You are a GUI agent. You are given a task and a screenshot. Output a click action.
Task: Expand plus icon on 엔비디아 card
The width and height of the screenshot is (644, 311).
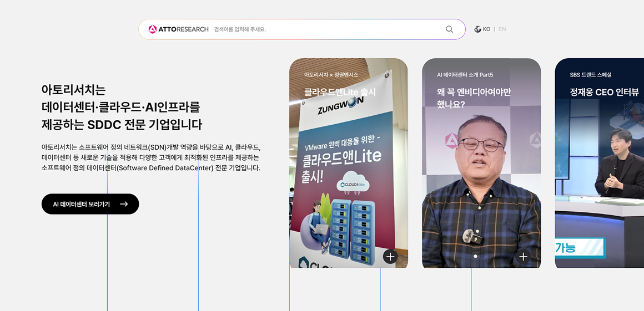tap(523, 257)
